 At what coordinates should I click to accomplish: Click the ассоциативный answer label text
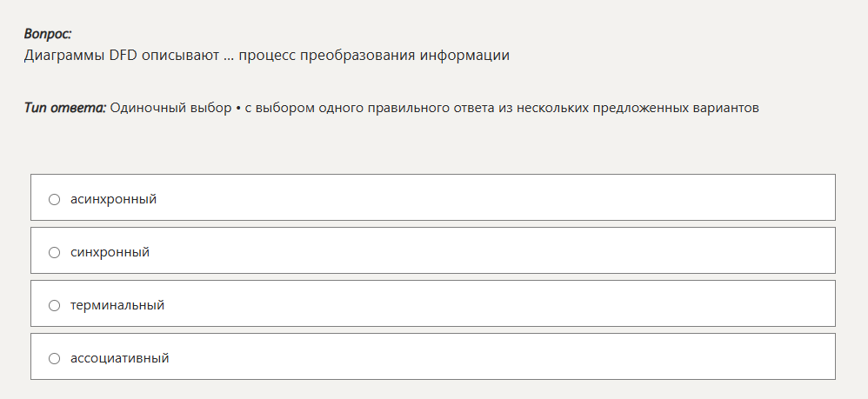click(x=119, y=358)
